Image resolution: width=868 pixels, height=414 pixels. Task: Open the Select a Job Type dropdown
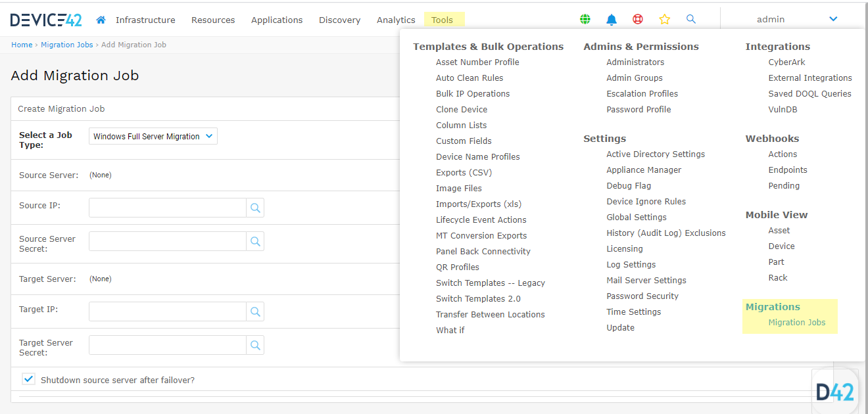[153, 137]
